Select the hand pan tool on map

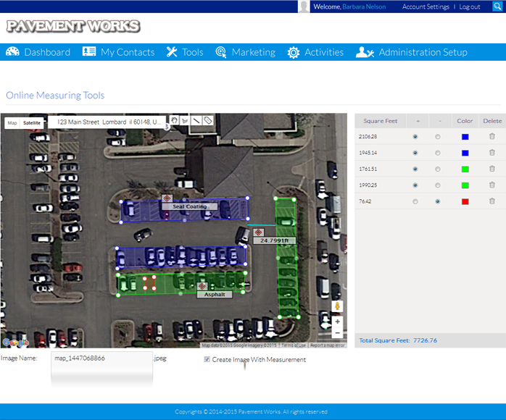point(174,120)
